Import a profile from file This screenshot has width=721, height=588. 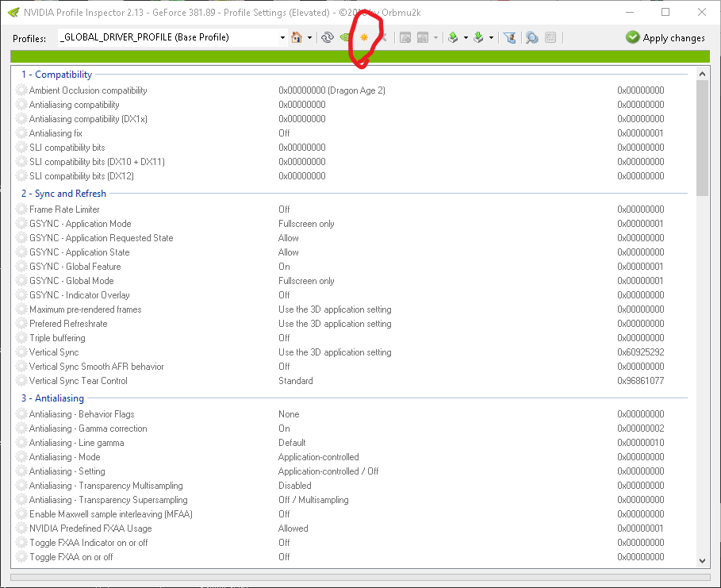[478, 37]
